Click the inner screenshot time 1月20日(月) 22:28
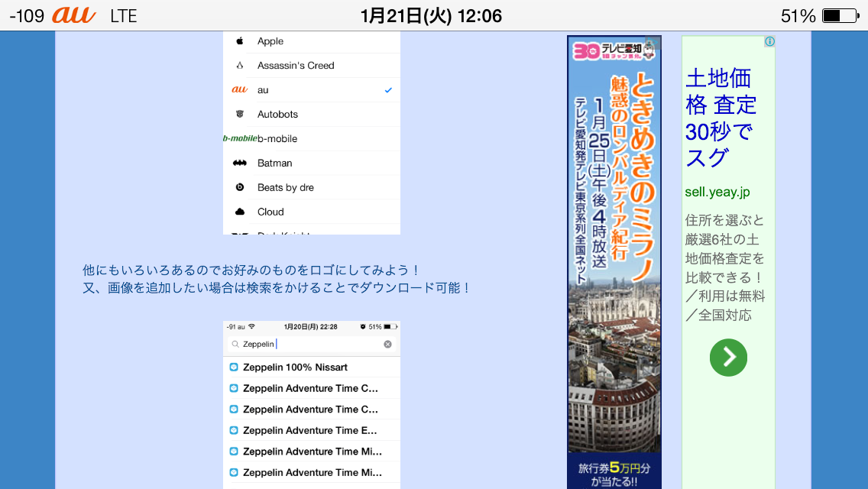The width and height of the screenshot is (868, 489). pyautogui.click(x=310, y=327)
